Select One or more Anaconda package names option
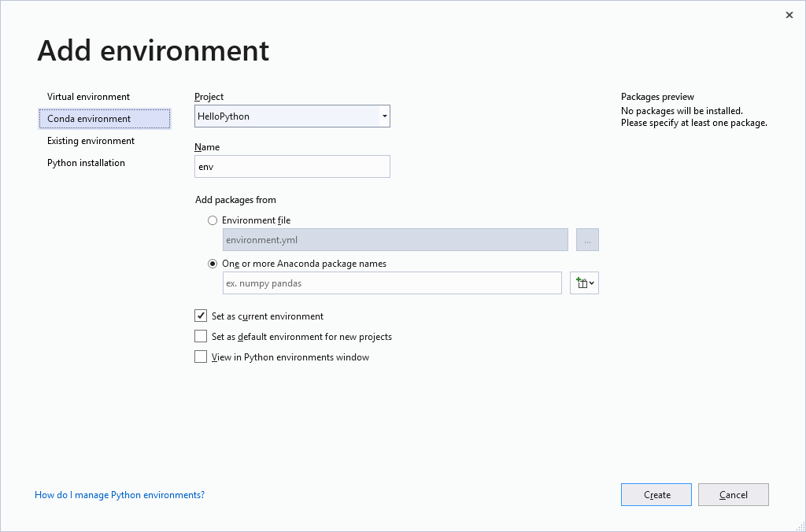Image resolution: width=806 pixels, height=532 pixels. coord(213,264)
